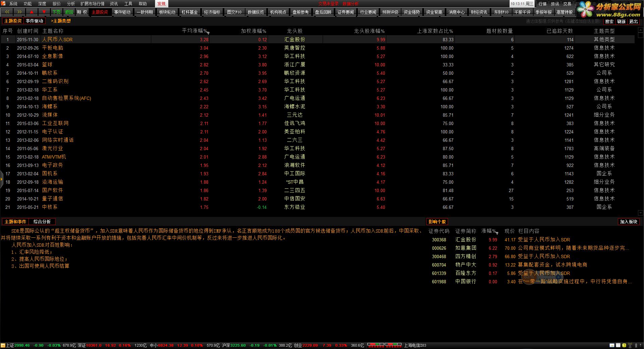The image size is (644, 349).
Task: Click stock code 300368 汇金股份
Action: 439,240
